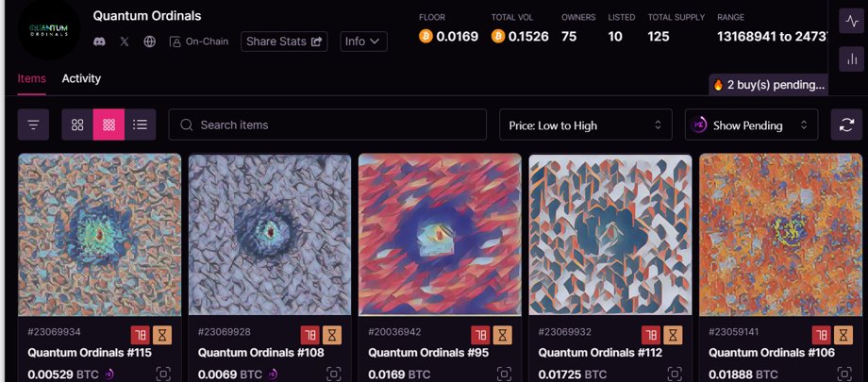Viewport: 868px width, 382px height.
Task: Open the bar chart analytics icon
Action: pyautogui.click(x=851, y=58)
